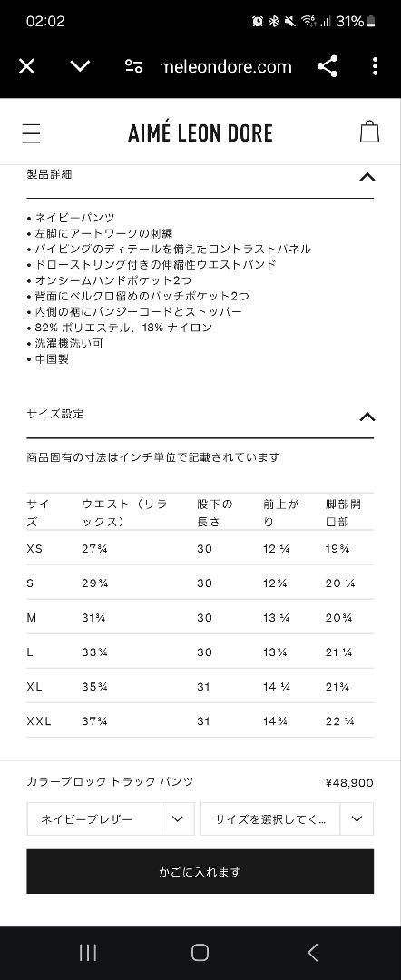Collapse the サイズ設定 section
The height and width of the screenshot is (980, 401).
point(367,416)
